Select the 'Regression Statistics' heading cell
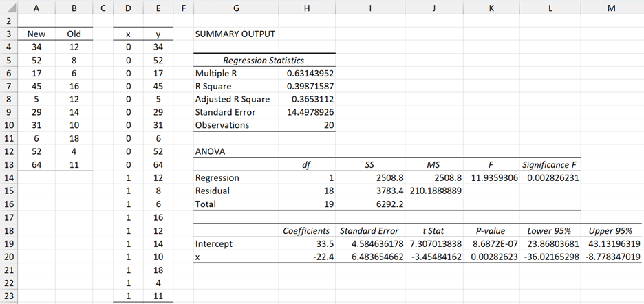 point(264,61)
